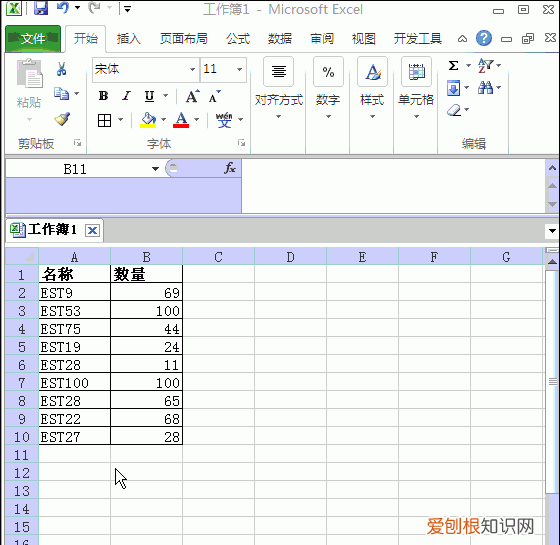
Task: Open the underline style dropdown arrow
Action: pos(166,96)
